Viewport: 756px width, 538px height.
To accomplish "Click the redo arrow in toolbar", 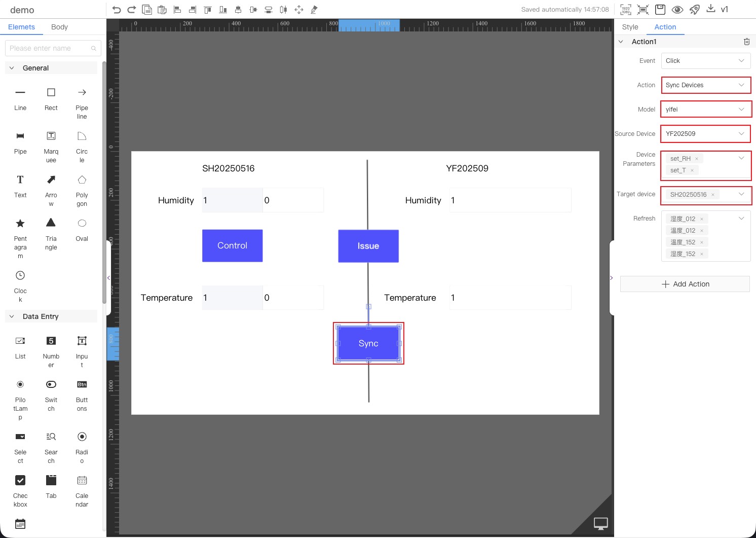I will tap(132, 10).
